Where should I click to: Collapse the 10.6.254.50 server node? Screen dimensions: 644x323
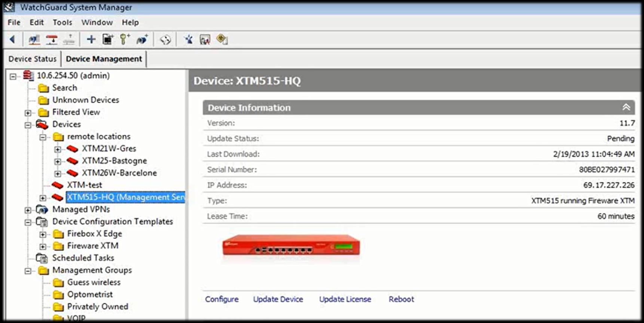point(13,76)
